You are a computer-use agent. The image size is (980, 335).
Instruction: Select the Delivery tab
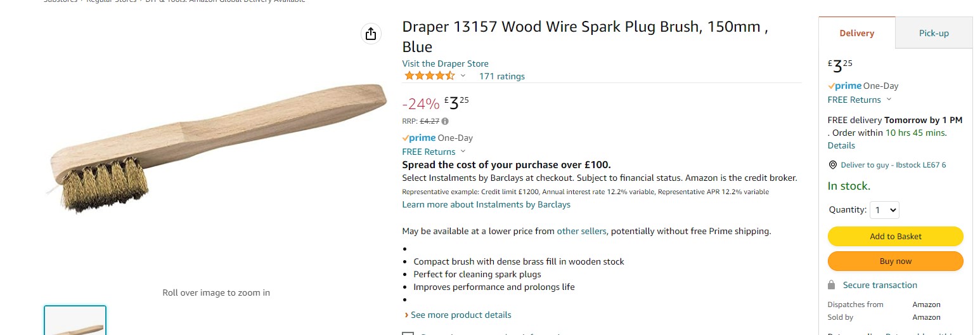[856, 33]
